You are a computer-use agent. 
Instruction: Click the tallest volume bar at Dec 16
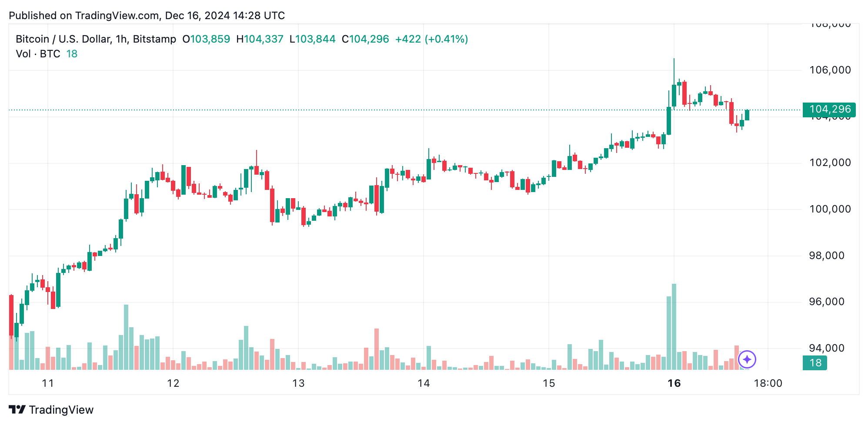674,327
